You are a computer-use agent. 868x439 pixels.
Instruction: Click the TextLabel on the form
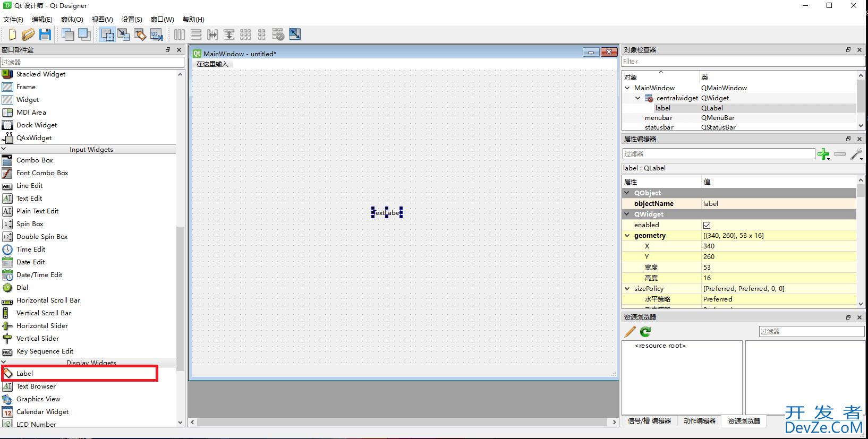(387, 212)
